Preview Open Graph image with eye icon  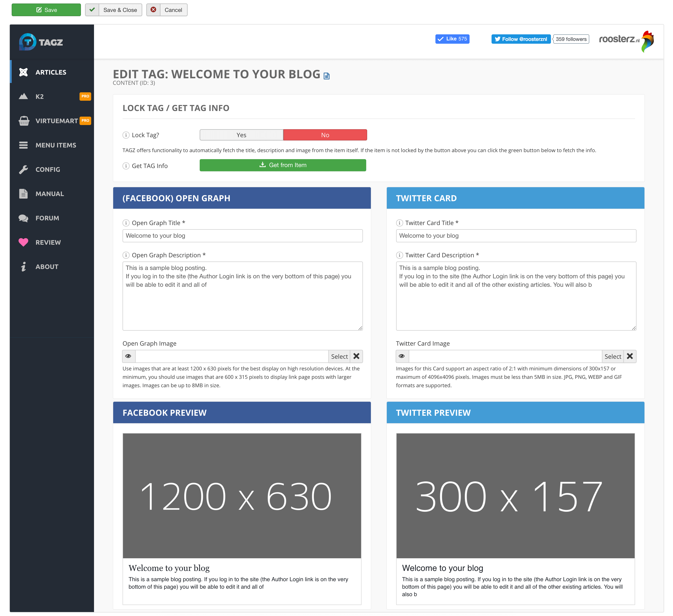(x=128, y=356)
